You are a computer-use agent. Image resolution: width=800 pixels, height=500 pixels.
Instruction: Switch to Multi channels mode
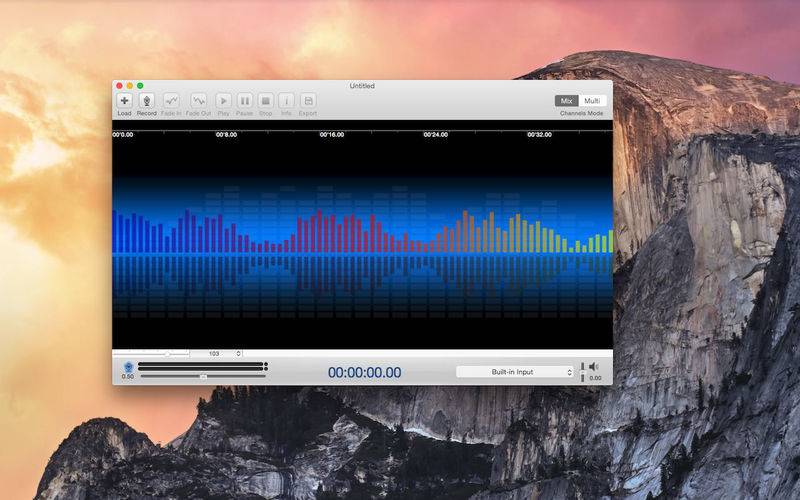(x=592, y=101)
